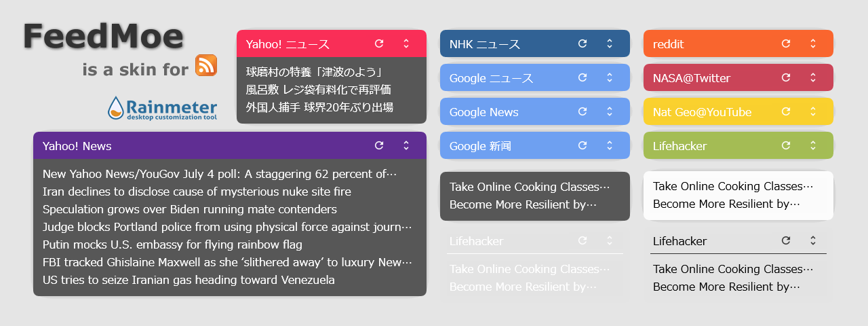Screen dimensions: 868x326
Task: Open the Yahoo News/YouGov July 4 poll headline
Action: pyautogui.click(x=220, y=174)
